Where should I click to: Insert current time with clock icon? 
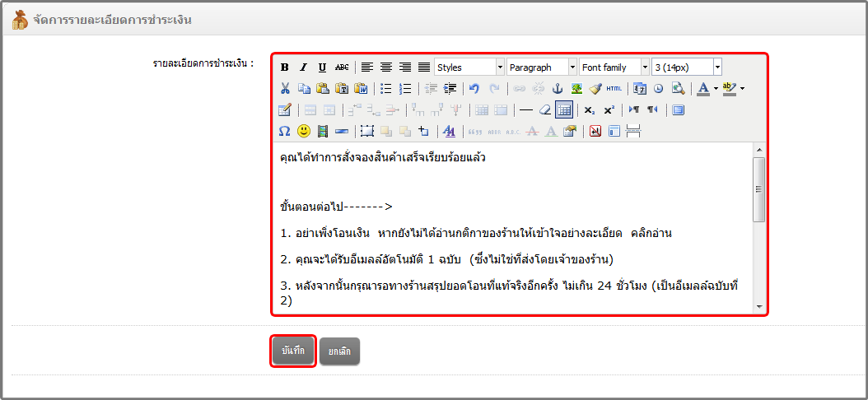[659, 89]
